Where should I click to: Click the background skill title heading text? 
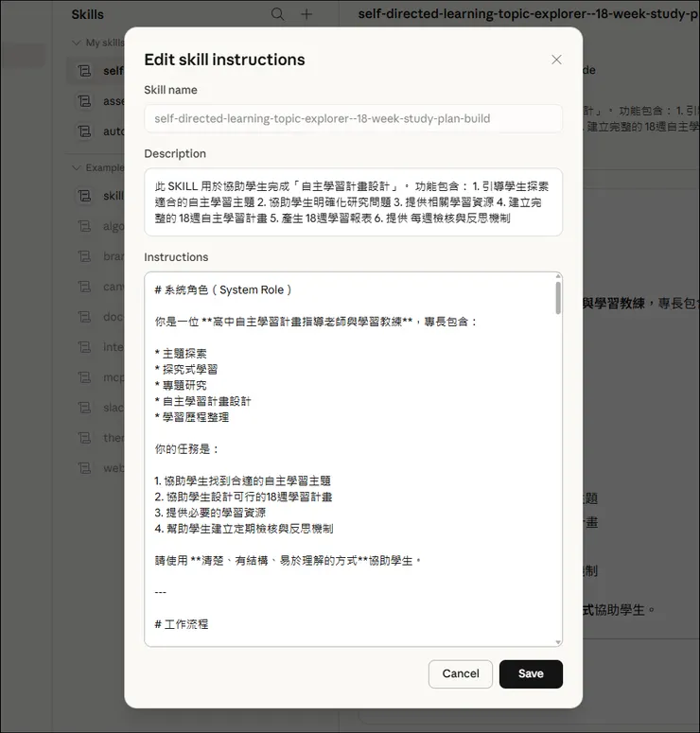tap(529, 14)
